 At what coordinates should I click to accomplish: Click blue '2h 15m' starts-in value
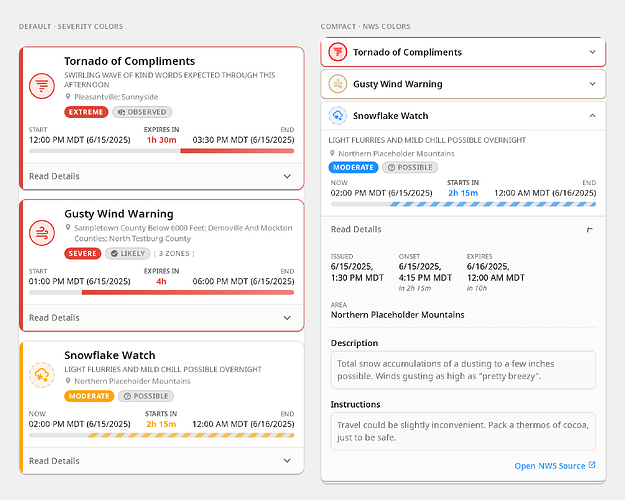pyautogui.click(x=463, y=193)
